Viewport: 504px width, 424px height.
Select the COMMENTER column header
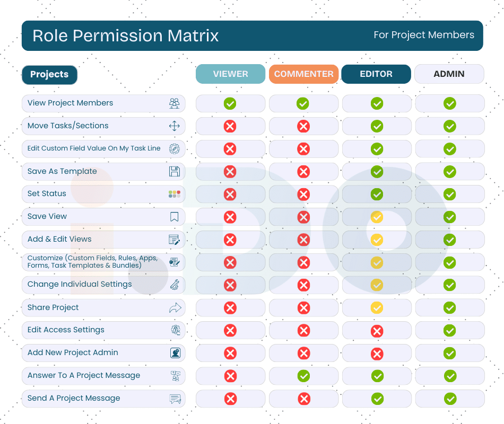point(303,74)
